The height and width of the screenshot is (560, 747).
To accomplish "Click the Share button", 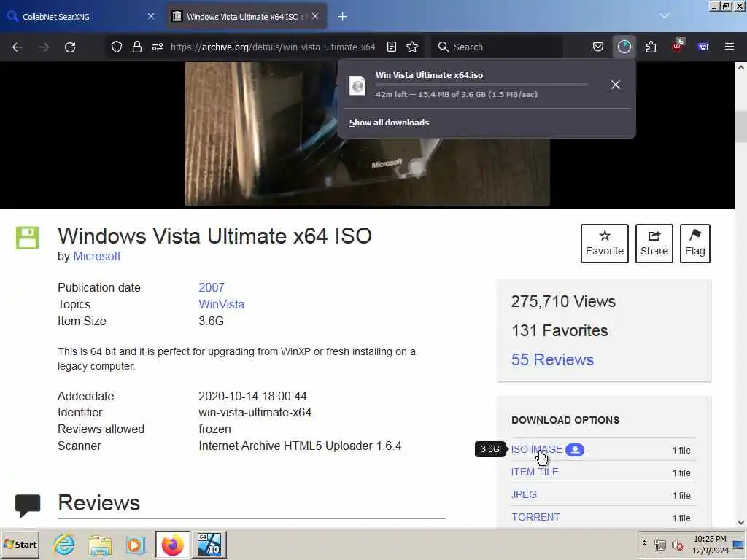I will [654, 244].
